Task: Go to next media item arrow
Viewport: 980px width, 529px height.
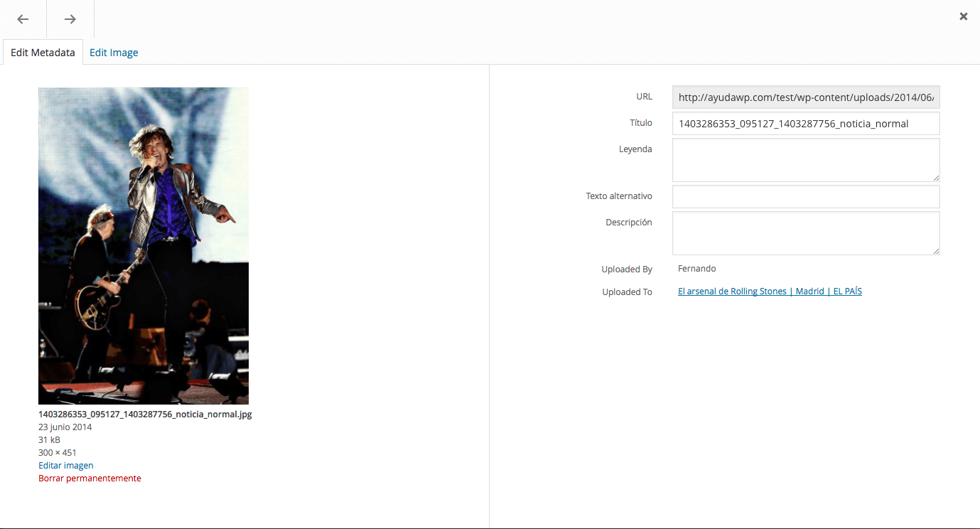Action: (x=70, y=19)
